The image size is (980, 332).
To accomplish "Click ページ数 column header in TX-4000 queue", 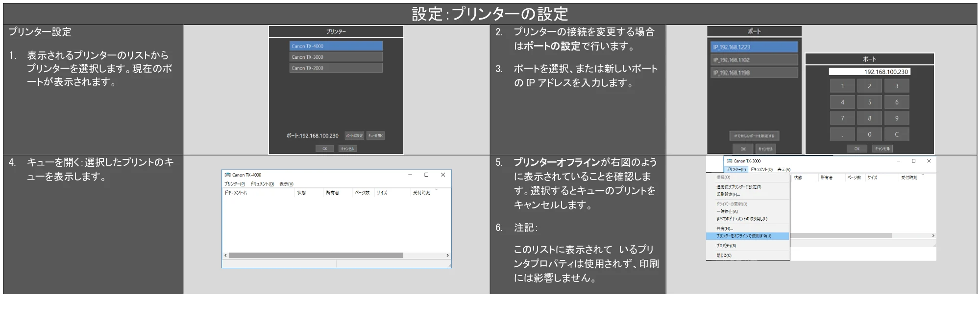I will coord(363,193).
